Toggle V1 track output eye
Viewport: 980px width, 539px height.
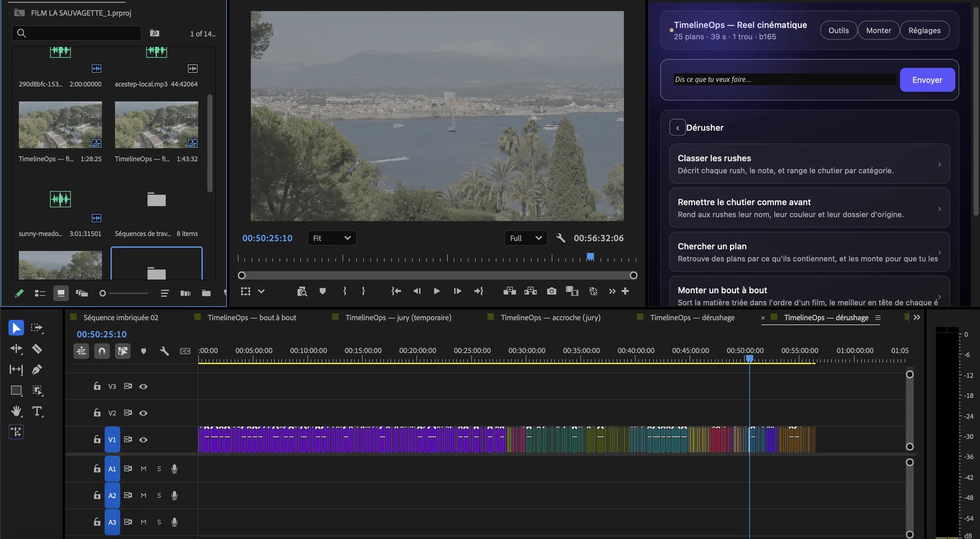pos(143,440)
